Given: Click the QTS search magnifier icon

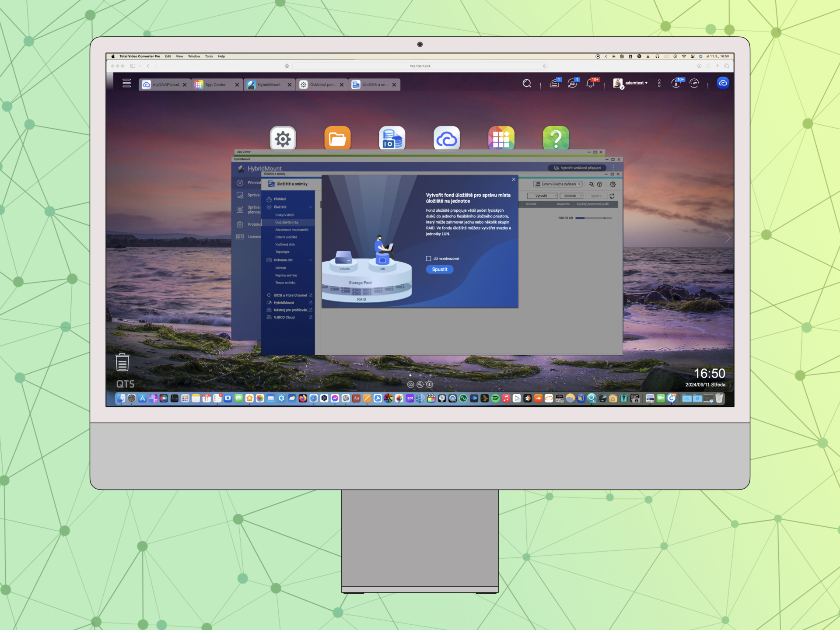Looking at the screenshot, I should coord(527,83).
